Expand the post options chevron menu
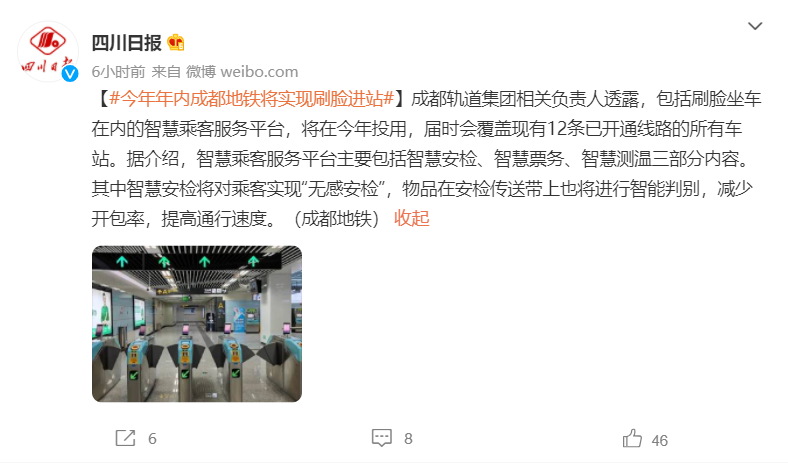 pyautogui.click(x=755, y=26)
